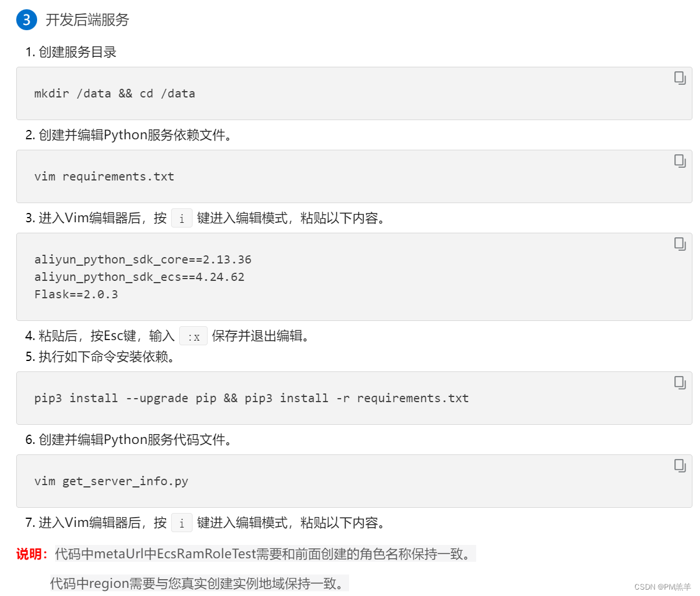Click the pip3 install --upgrade pip command text

(x=251, y=398)
